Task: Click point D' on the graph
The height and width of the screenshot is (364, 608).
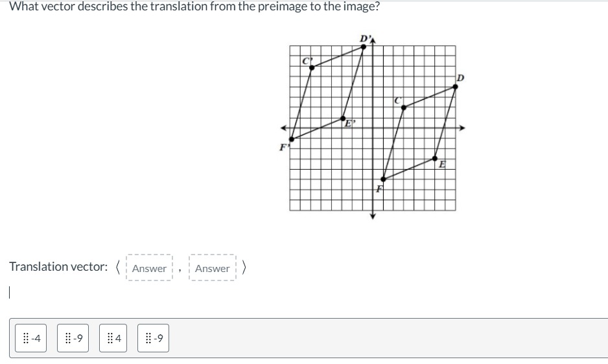Action: (x=364, y=47)
